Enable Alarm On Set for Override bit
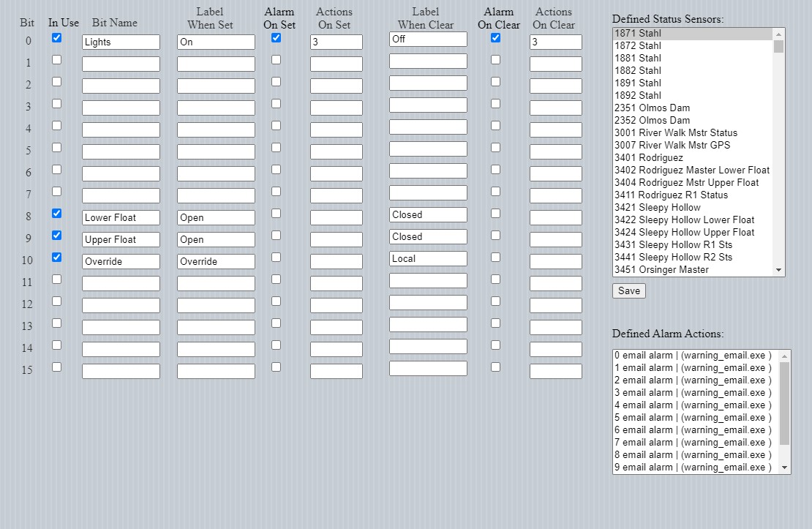 276,258
